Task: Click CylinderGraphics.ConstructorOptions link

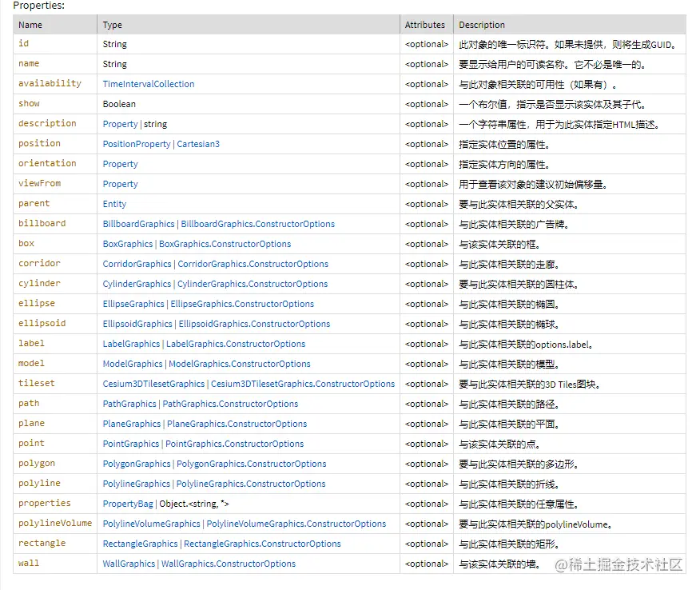Action: pyautogui.click(x=253, y=284)
